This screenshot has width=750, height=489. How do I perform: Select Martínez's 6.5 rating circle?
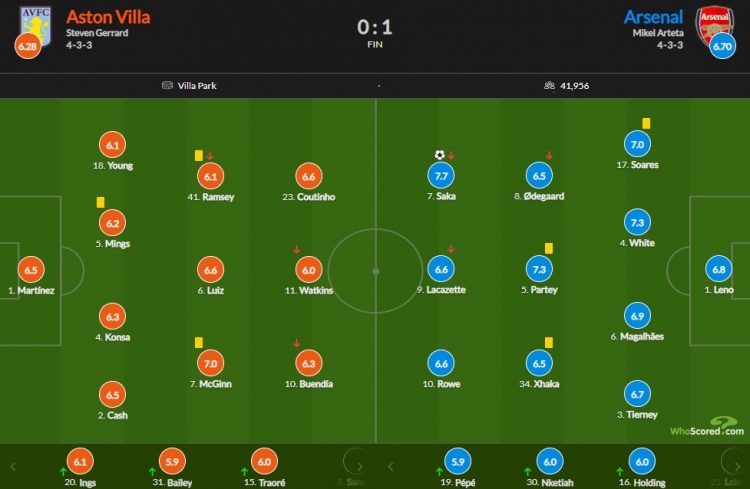tap(31, 270)
